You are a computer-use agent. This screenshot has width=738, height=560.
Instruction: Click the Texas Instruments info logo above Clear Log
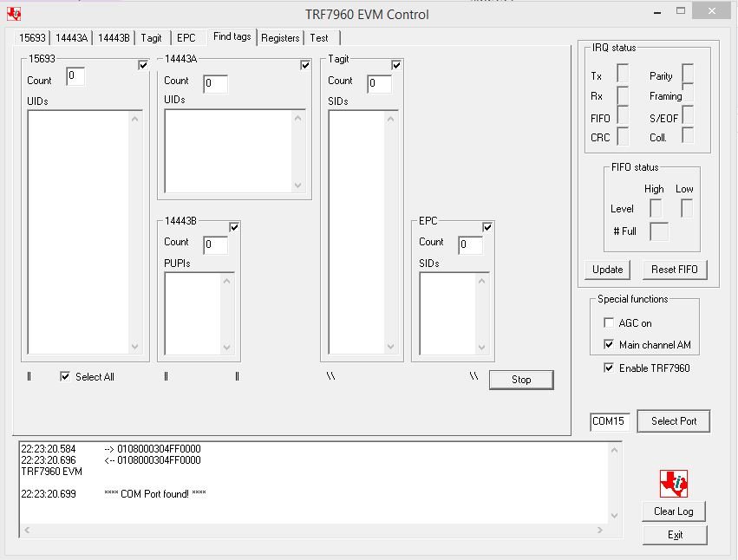pos(674,484)
